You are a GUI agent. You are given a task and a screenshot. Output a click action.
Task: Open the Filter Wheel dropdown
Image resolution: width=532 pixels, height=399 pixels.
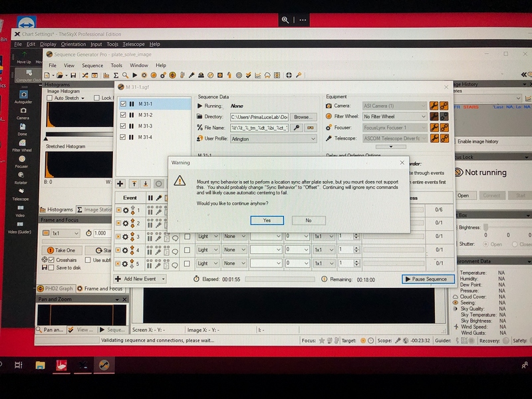point(394,116)
